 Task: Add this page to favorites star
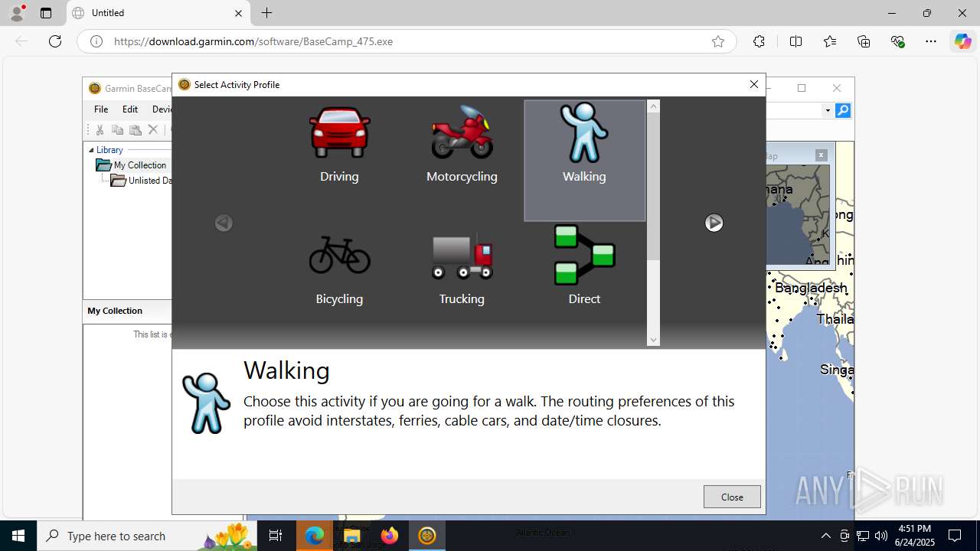(718, 41)
